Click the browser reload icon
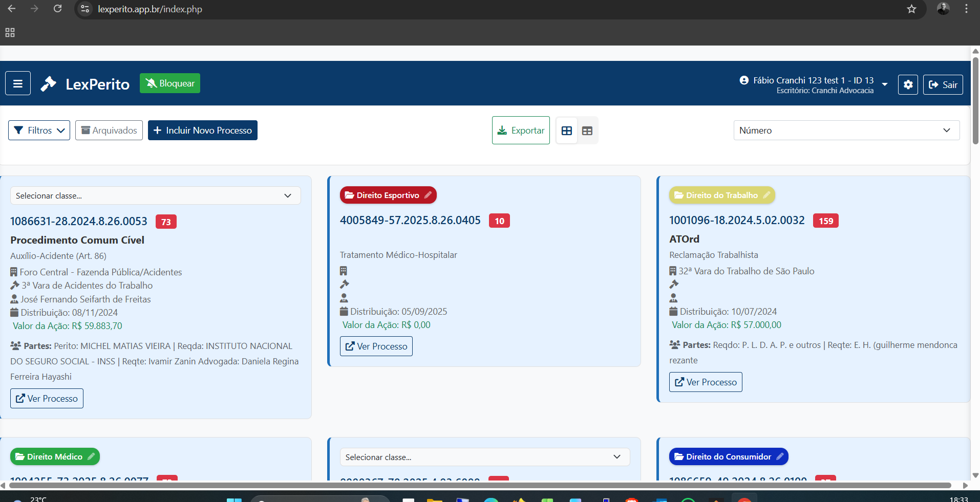 [57, 9]
